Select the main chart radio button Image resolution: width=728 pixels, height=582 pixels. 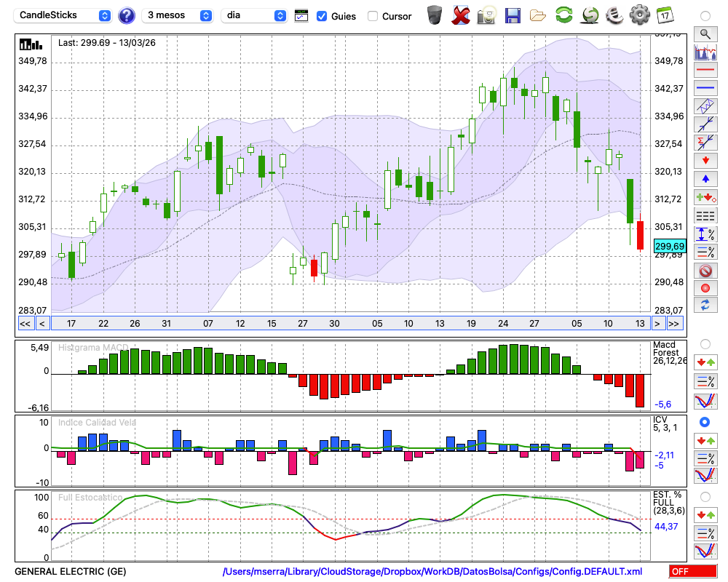pos(705,16)
